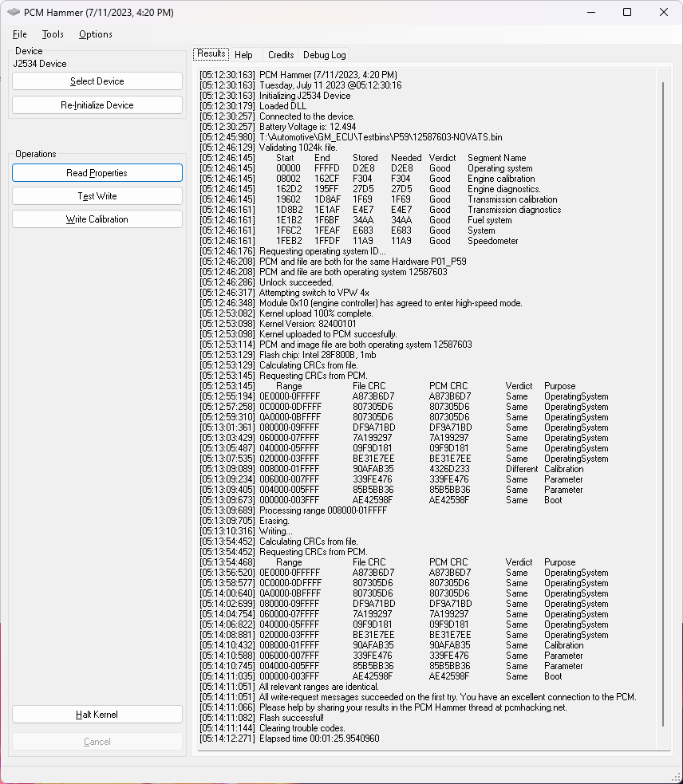Viewport: 683px width, 784px height.
Task: Open the Tools menu
Action: tap(53, 34)
